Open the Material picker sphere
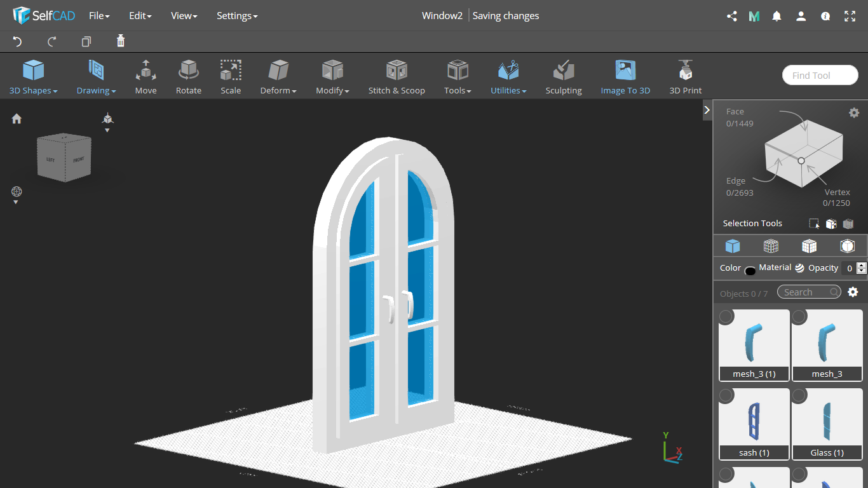The height and width of the screenshot is (488, 868). 799,268
